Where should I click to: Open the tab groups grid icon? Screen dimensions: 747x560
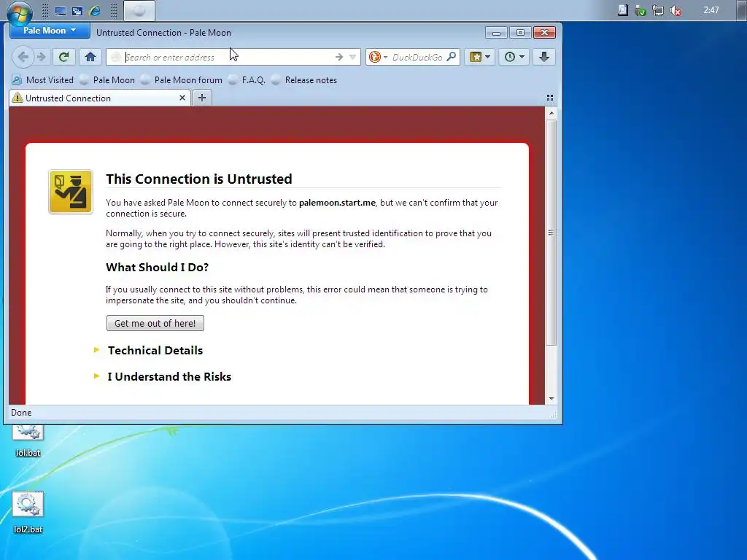click(x=550, y=98)
